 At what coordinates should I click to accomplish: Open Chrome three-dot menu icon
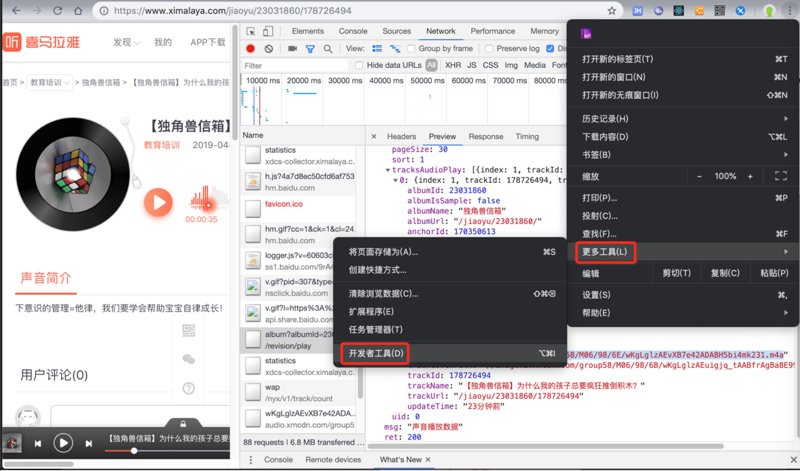click(x=789, y=11)
